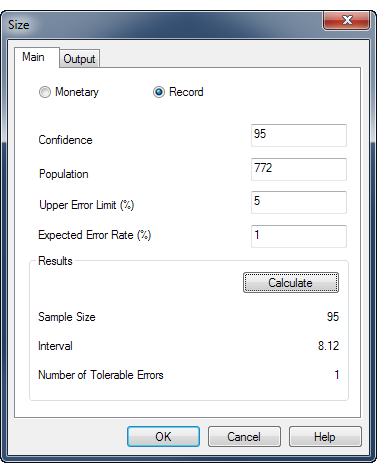Image resolution: width=377 pixels, height=463 pixels.
Task: Choose the Monetary radio option
Action: 45,92
